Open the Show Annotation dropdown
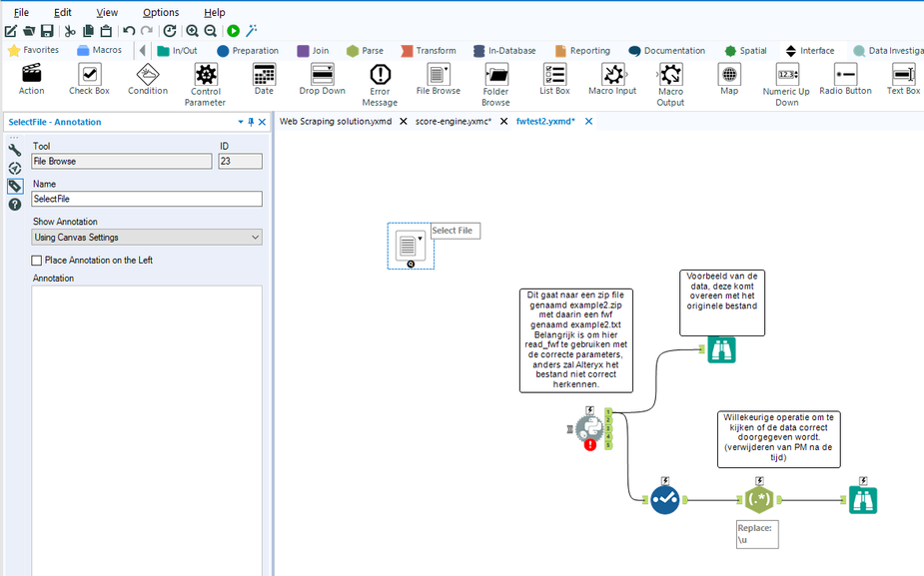 coord(147,238)
